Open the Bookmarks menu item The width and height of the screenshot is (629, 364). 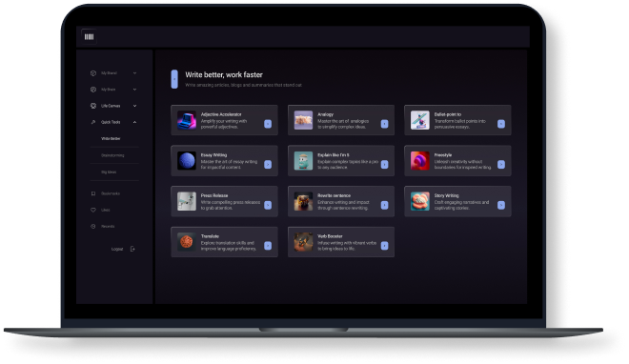(111, 193)
